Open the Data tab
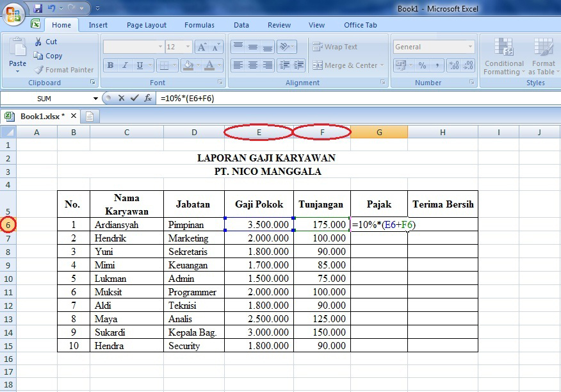Image resolution: width=561 pixels, height=392 pixels. 241,25
